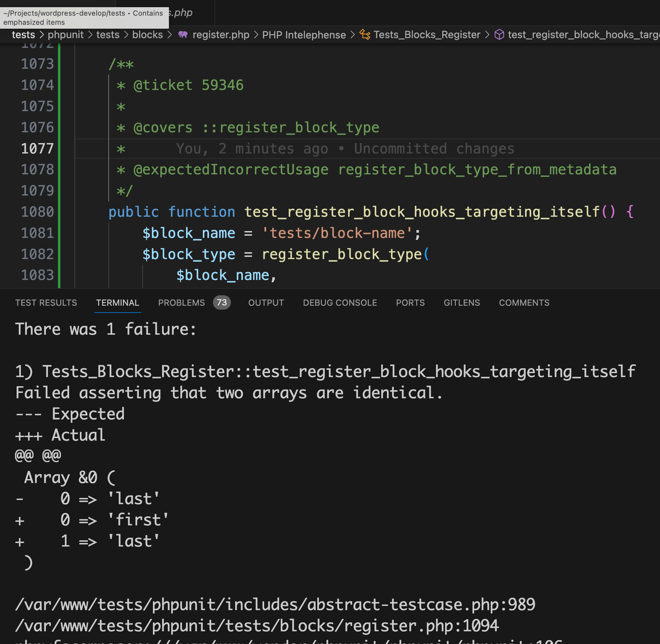Show the COMMENTS panel tab
The height and width of the screenshot is (644, 660).
click(x=524, y=303)
